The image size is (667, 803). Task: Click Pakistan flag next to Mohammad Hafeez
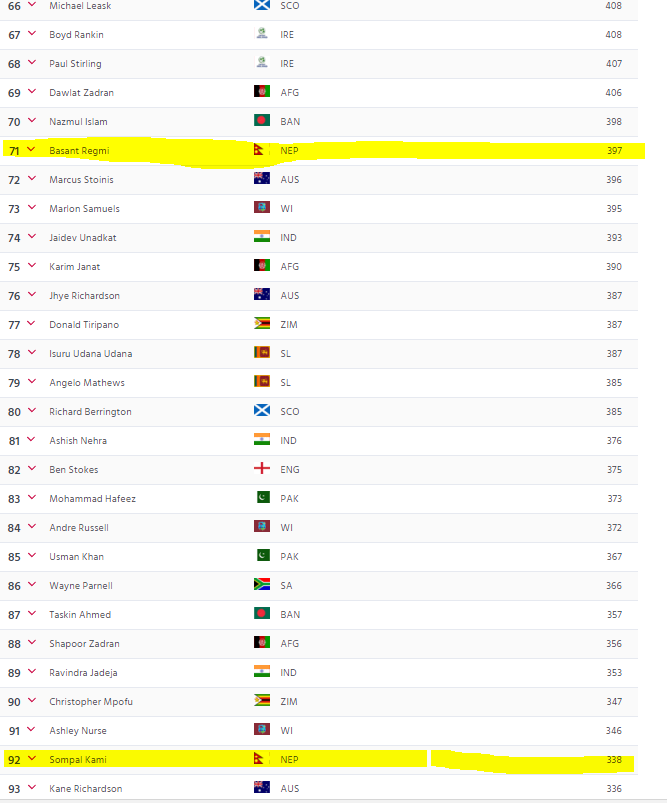tap(262, 499)
